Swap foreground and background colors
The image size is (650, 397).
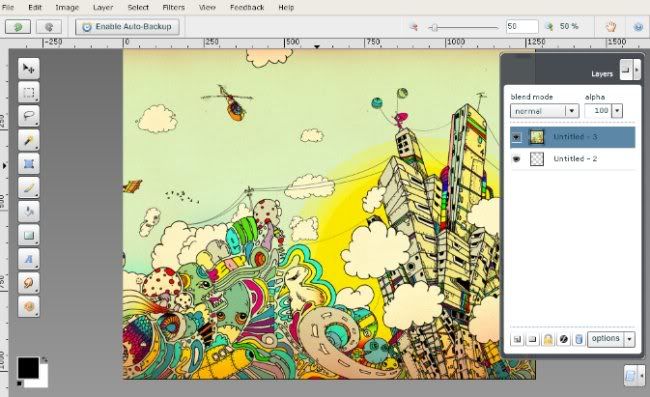pos(44,359)
